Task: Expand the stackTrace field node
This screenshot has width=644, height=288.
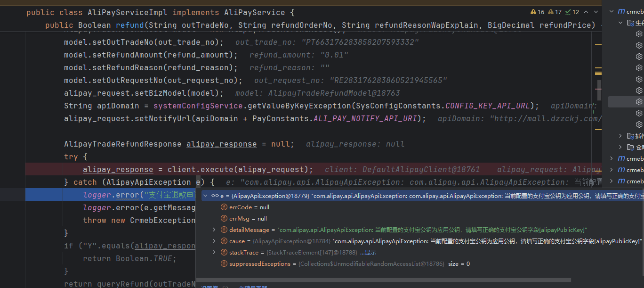Action: click(x=214, y=253)
